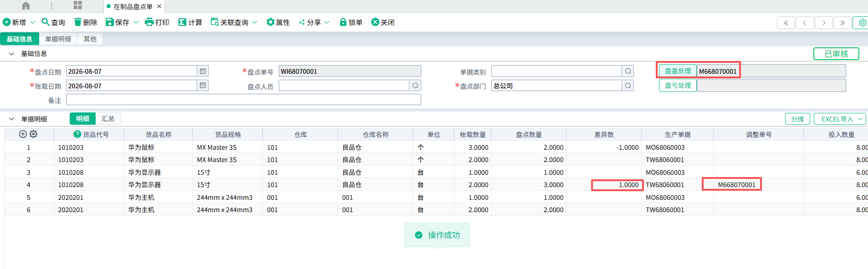
Task: Click the 已审核 status stamp
Action: [837, 54]
